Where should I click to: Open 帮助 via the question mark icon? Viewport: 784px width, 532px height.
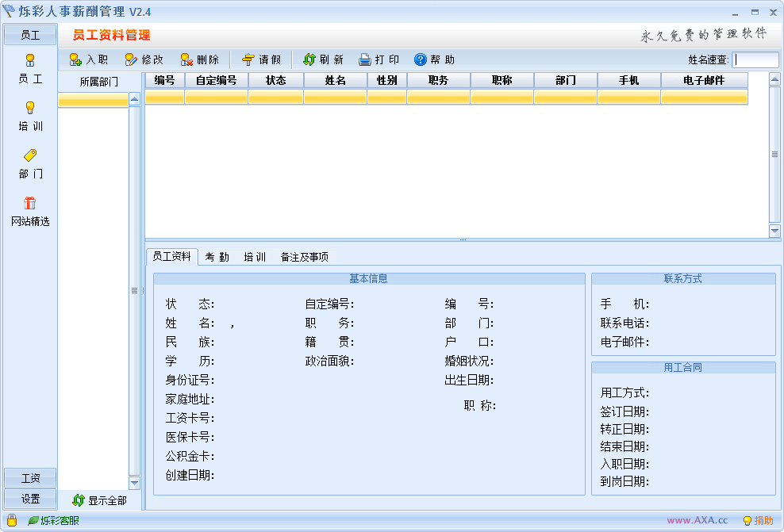(x=420, y=60)
